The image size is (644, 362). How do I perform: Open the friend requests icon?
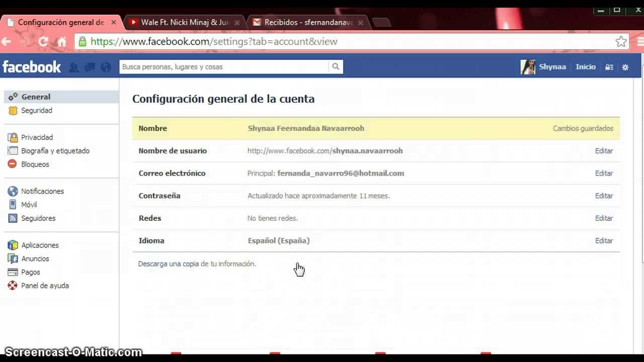coord(73,67)
